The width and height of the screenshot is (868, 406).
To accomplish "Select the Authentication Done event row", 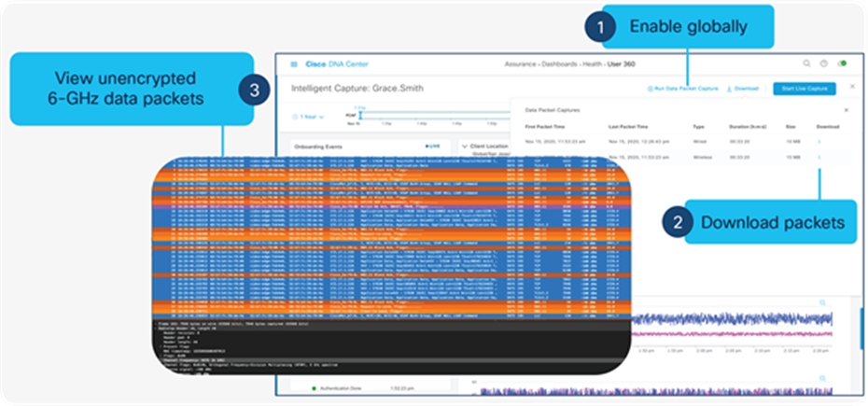I will point(356,389).
